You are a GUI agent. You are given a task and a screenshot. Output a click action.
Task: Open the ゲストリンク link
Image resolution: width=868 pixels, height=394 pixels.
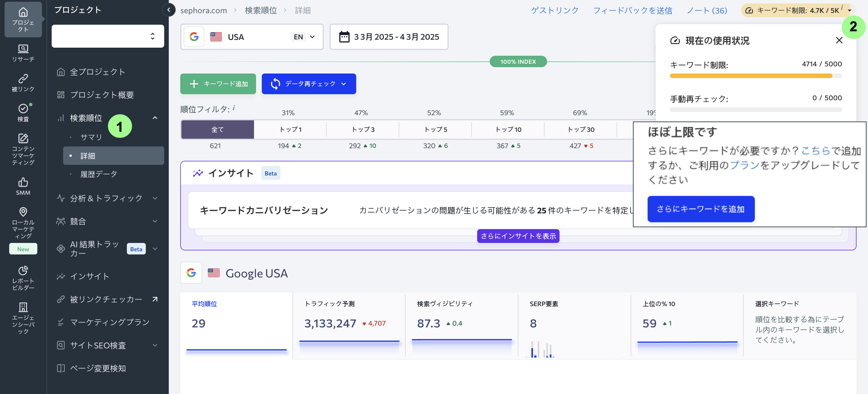pos(555,10)
